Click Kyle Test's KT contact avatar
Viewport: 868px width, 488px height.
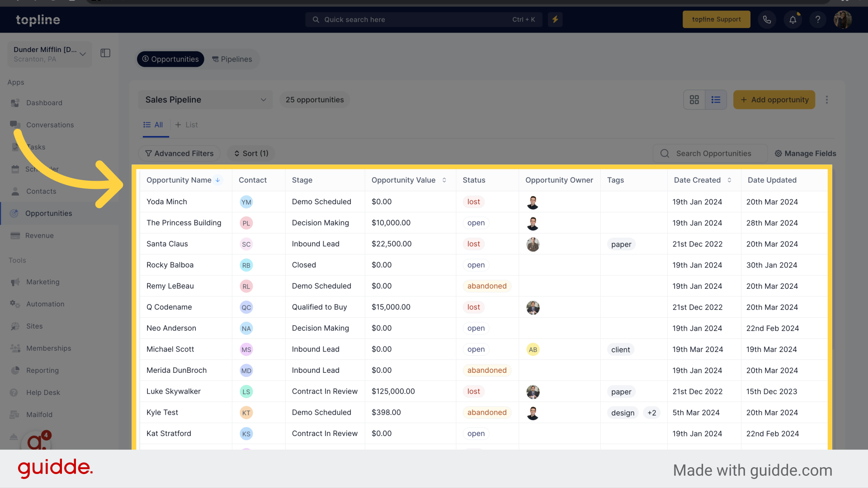tap(246, 413)
